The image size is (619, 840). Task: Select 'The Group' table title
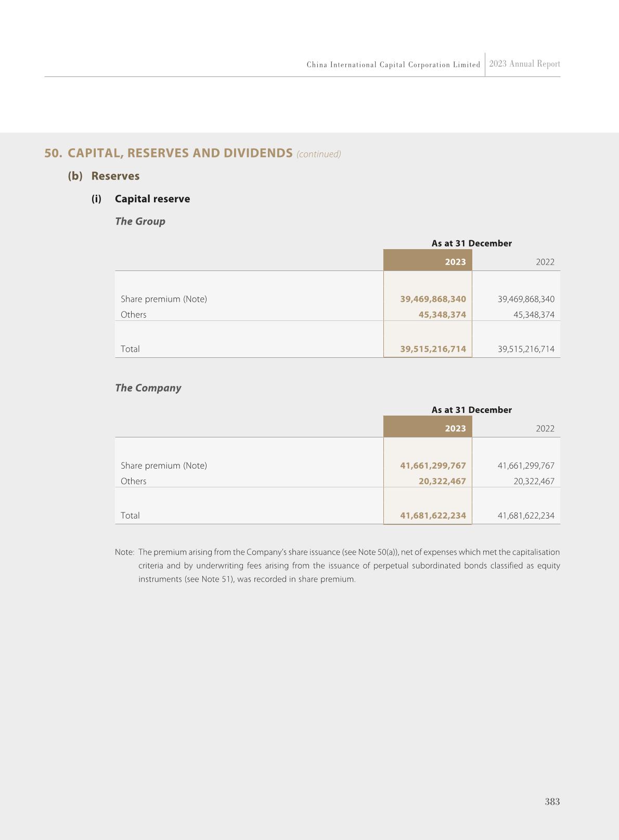pyautogui.click(x=140, y=222)
